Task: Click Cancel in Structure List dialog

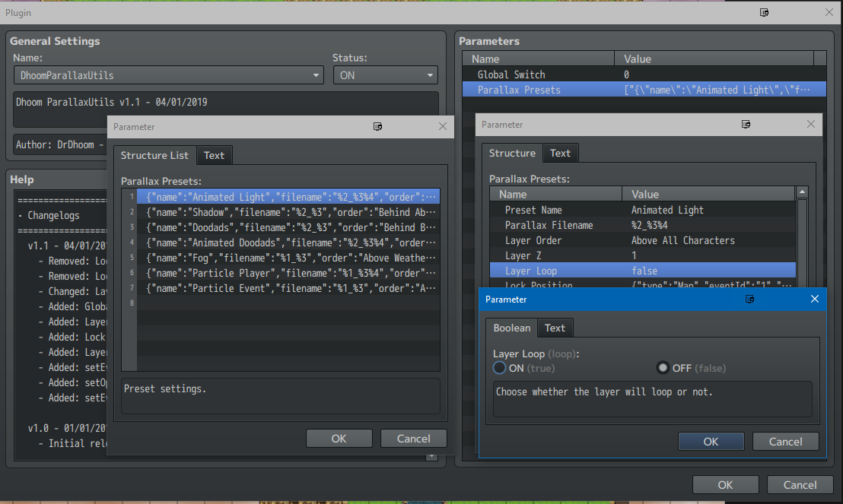Action: (x=413, y=439)
